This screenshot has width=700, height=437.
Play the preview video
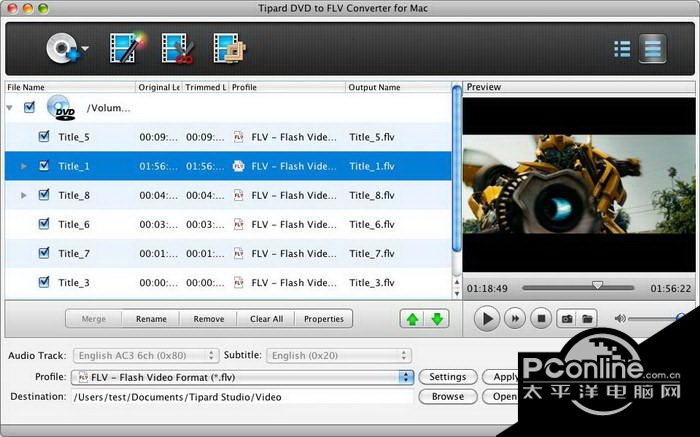tap(486, 319)
